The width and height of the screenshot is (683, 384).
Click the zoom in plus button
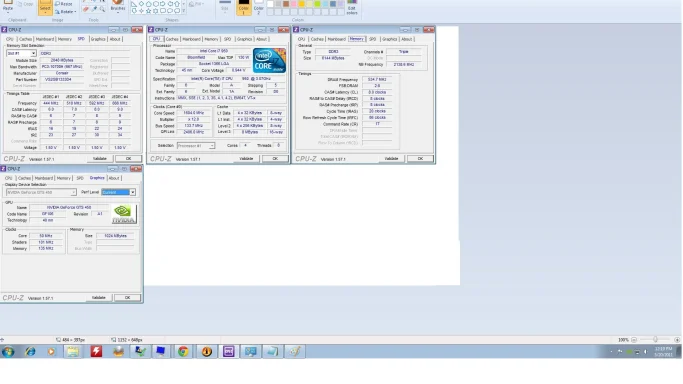coord(677,340)
